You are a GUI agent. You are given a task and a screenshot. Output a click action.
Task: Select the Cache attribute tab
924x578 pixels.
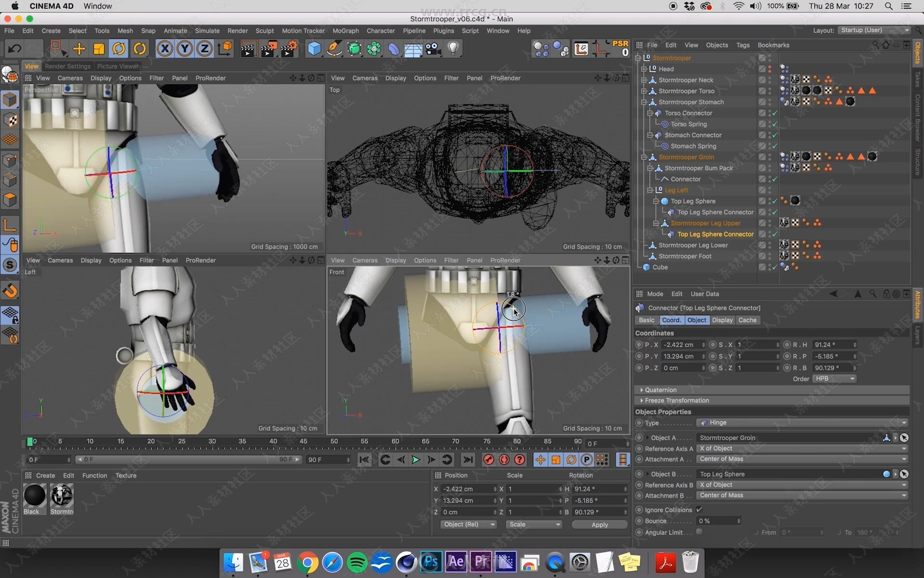pos(747,320)
